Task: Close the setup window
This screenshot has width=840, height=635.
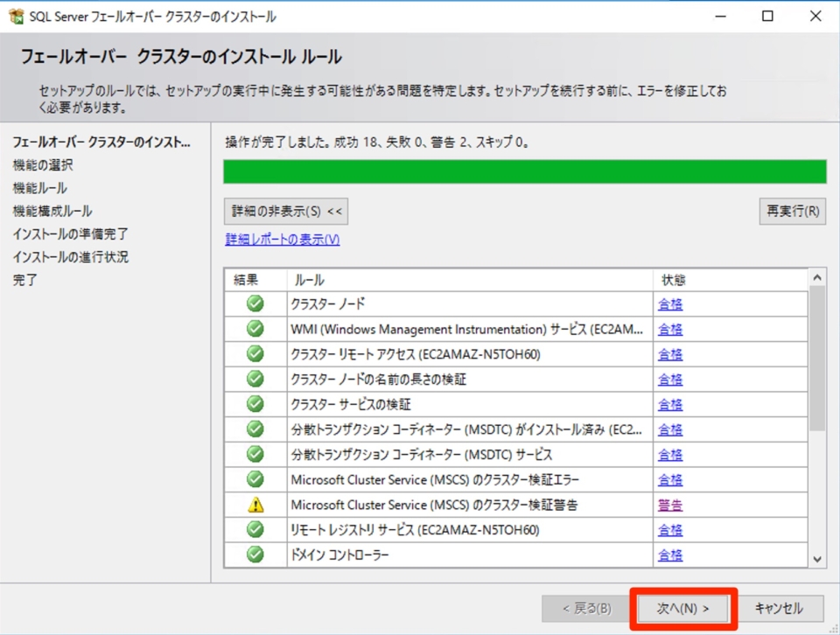Action: (815, 16)
